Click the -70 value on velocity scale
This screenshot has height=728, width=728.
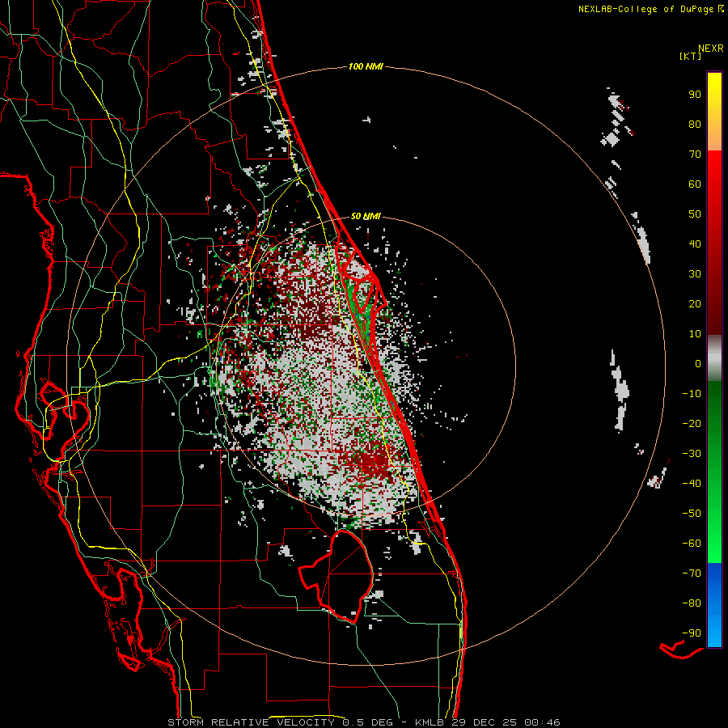point(692,574)
